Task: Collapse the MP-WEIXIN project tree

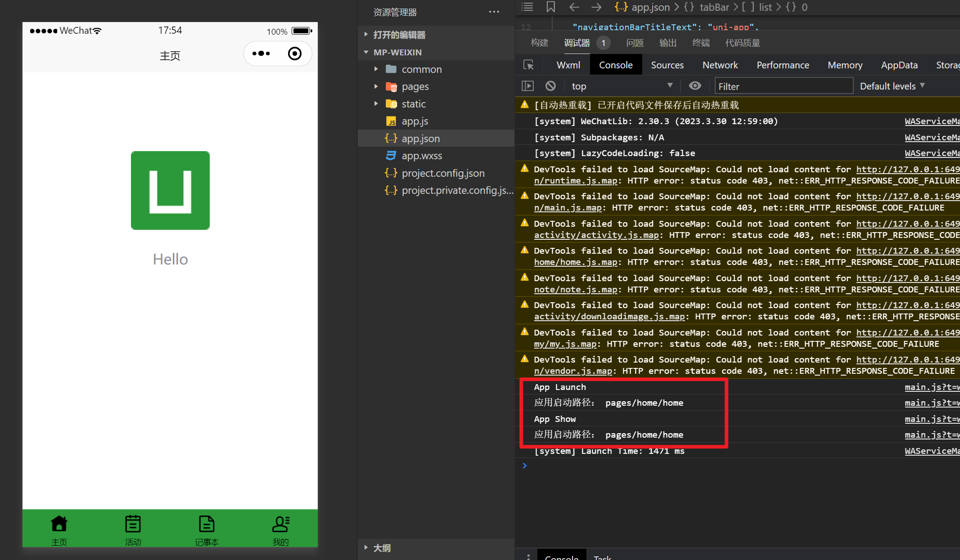Action: click(366, 52)
